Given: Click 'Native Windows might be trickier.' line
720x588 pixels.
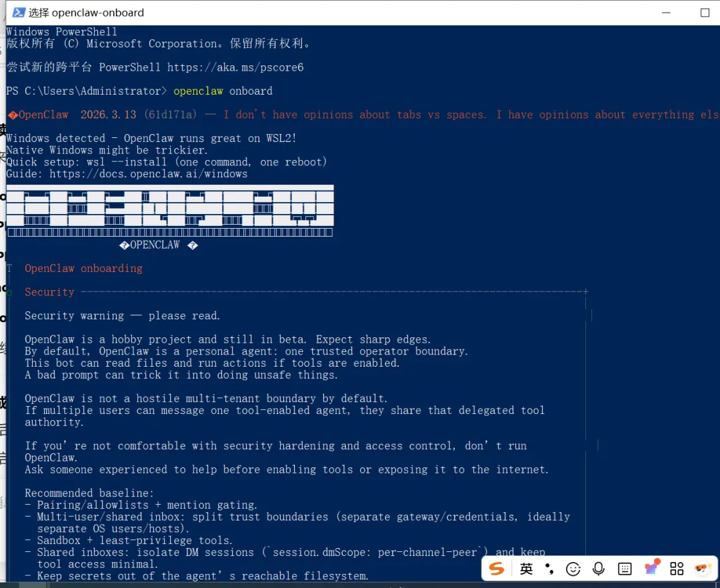Looking at the screenshot, I should 107,150.
